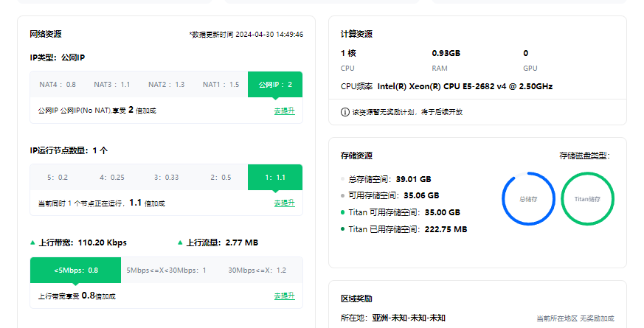
Task: Click 去提升 link in the node-count row
Action: coord(285,203)
